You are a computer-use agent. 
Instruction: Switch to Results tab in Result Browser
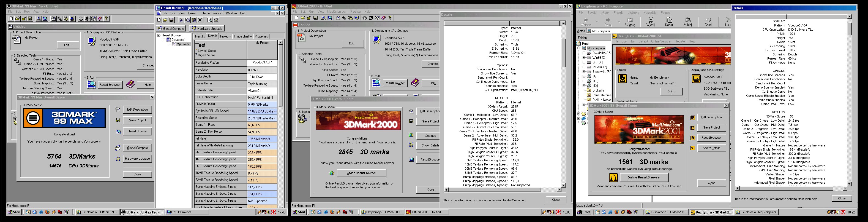tap(200, 36)
